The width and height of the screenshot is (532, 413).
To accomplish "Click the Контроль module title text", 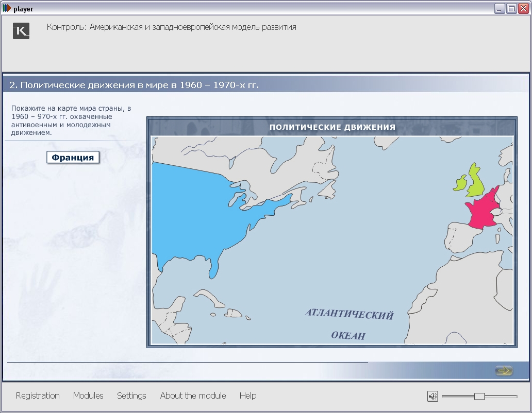I will click(171, 27).
